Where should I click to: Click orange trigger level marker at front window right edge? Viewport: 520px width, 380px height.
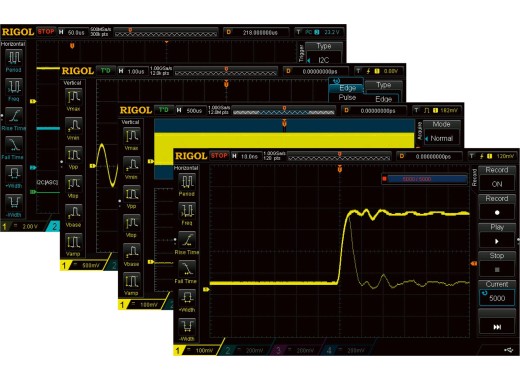(x=474, y=264)
